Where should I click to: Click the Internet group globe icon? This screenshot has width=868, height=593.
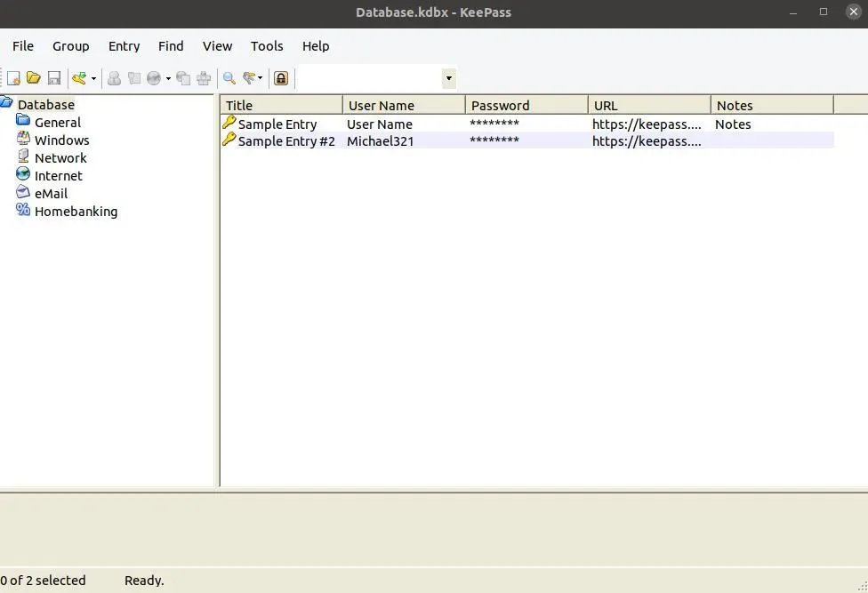coord(23,173)
